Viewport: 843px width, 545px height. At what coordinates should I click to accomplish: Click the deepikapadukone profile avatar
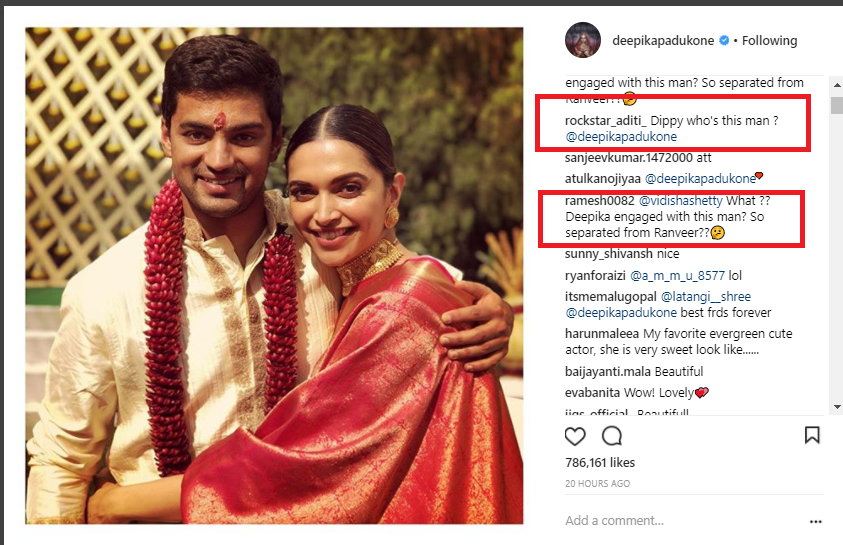pos(583,41)
